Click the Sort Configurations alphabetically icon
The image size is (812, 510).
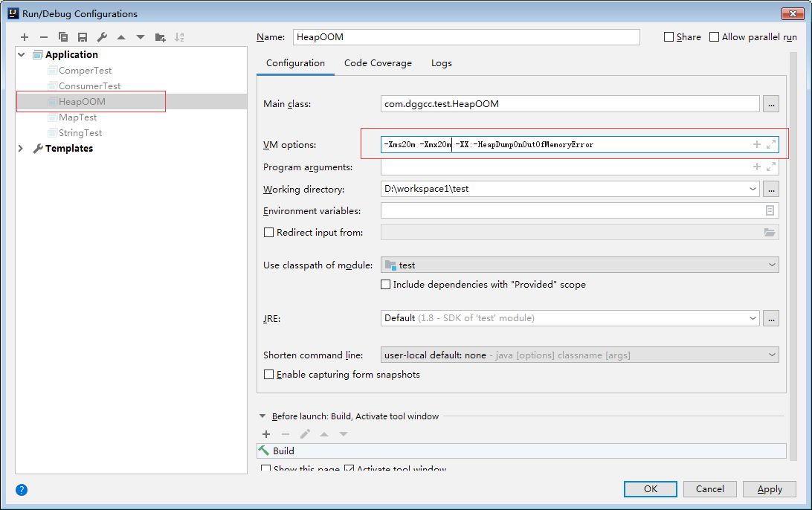[179, 37]
